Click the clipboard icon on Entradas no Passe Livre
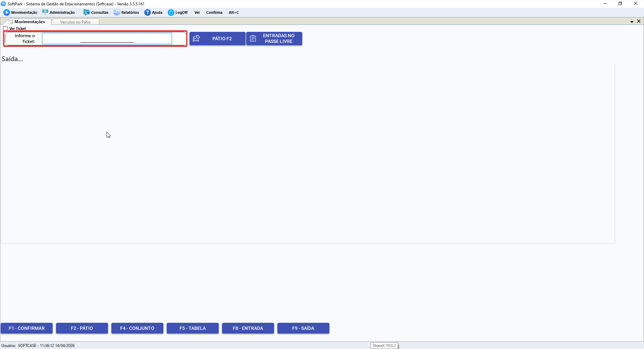The height and width of the screenshot is (349, 644). tap(253, 39)
